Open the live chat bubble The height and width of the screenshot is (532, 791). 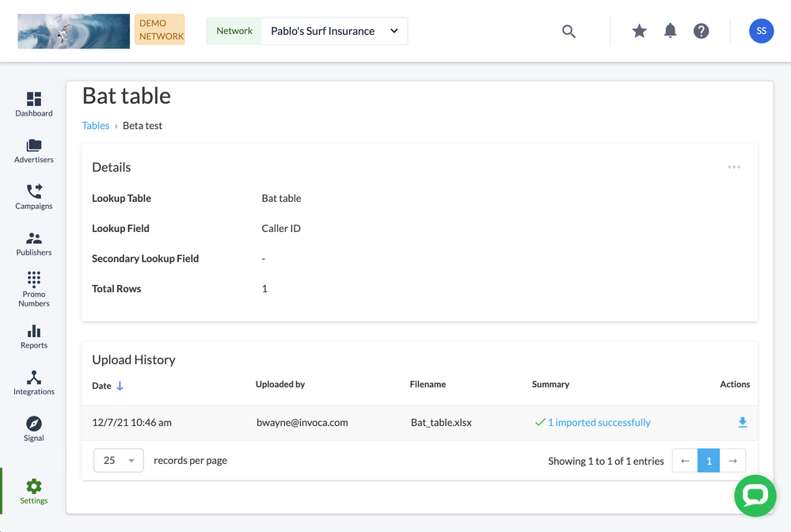[755, 496]
